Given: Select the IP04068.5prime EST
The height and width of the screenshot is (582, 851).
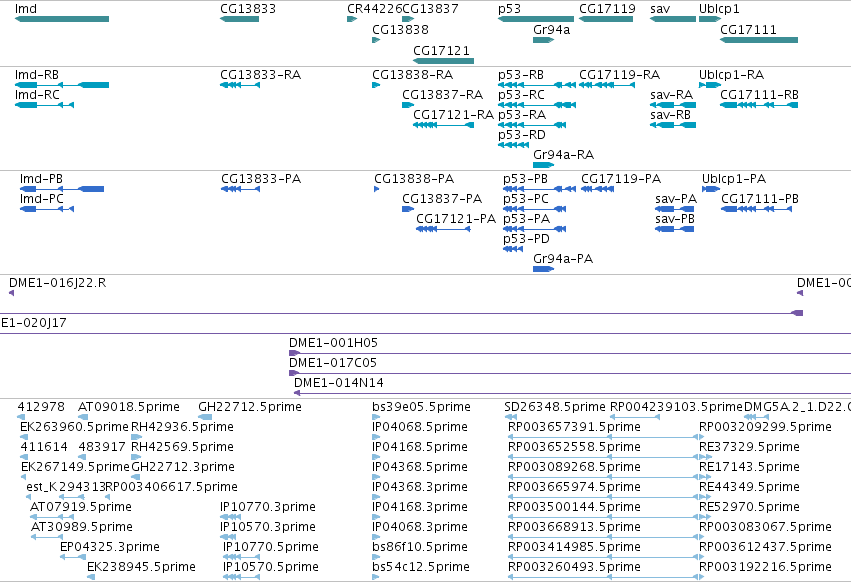Looking at the screenshot, I should pyautogui.click(x=376, y=437).
